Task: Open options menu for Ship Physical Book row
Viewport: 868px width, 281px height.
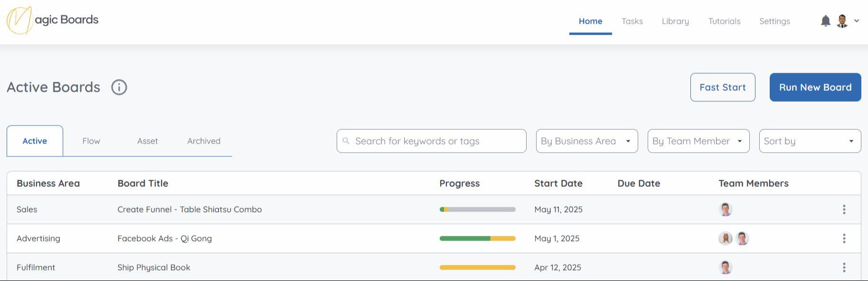Action: [x=844, y=267]
